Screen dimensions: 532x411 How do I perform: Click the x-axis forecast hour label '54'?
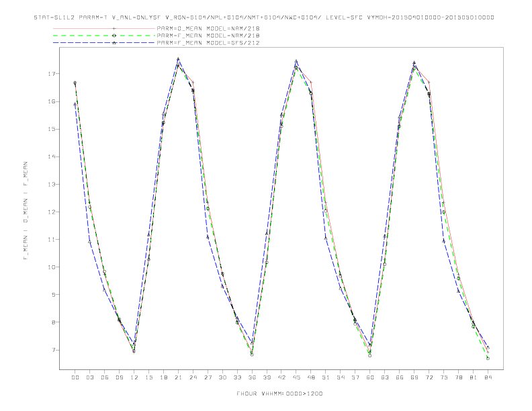[341, 377]
